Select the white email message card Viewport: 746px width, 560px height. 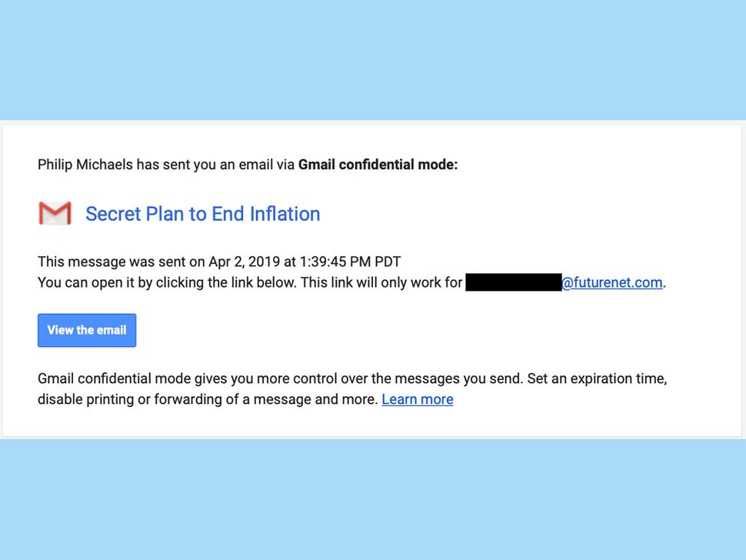tap(373, 281)
